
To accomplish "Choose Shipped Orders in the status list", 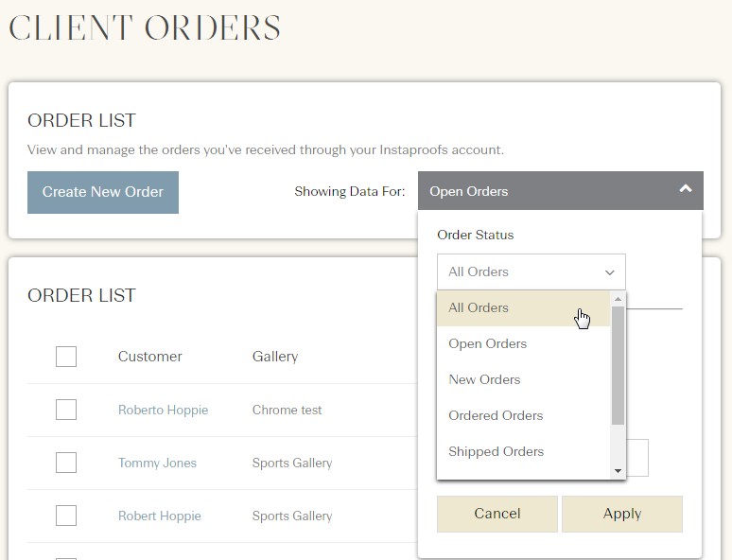I will point(523,451).
